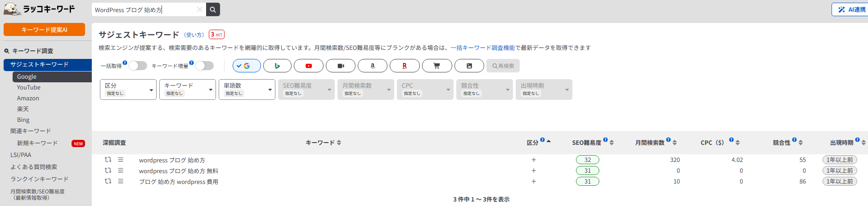Select the shopping cart source pill
The width and height of the screenshot is (868, 206).
(436, 66)
